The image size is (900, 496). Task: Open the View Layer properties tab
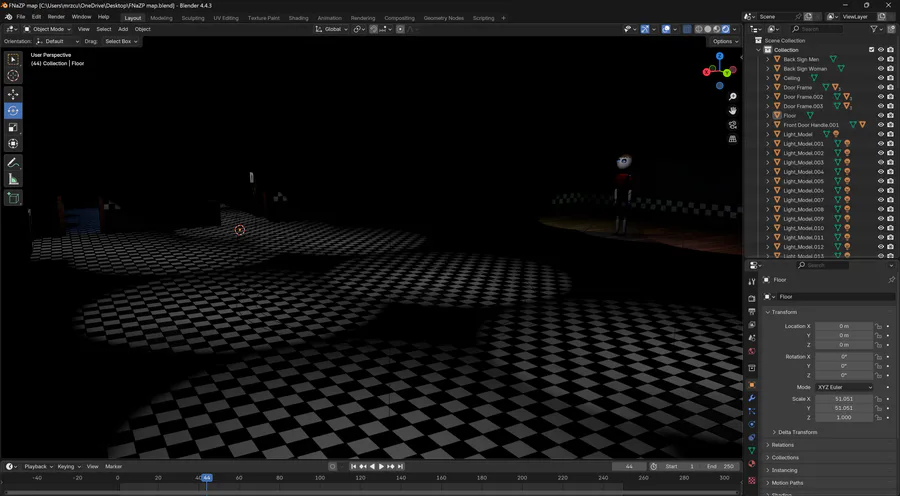pos(752,325)
